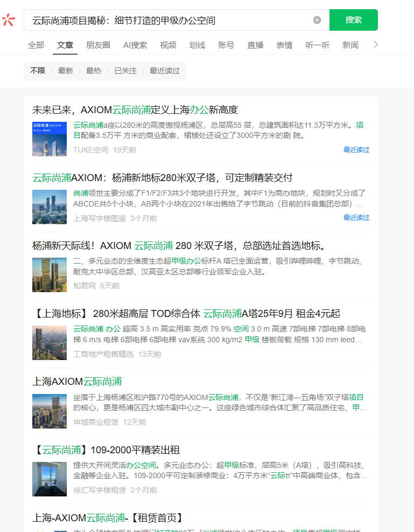The image size is (414, 532).
Task: Click snippet starting 尚浦领世主要分成了F1/F2/F3
Action: [x=219, y=198]
